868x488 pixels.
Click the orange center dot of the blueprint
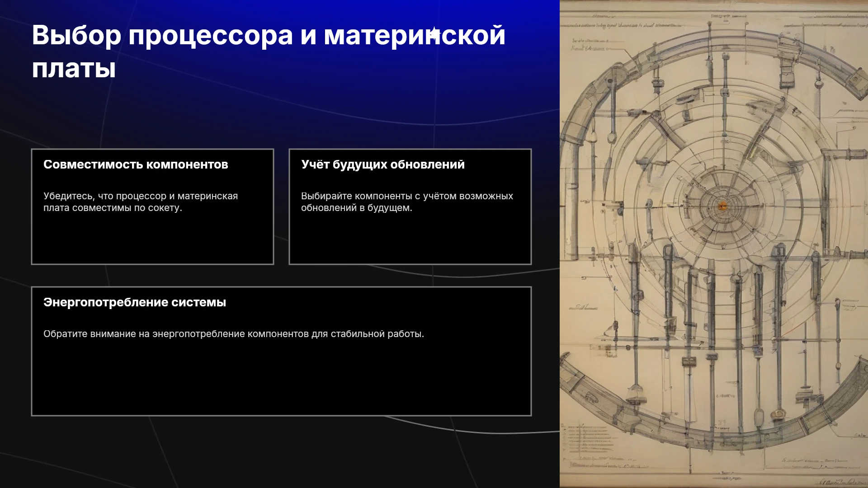pyautogui.click(x=722, y=206)
